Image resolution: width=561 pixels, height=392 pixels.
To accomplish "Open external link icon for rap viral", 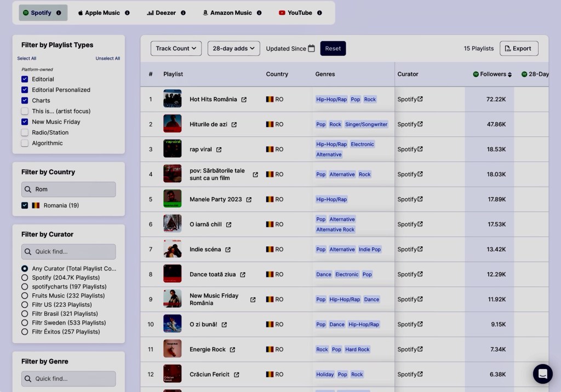I will [219, 149].
